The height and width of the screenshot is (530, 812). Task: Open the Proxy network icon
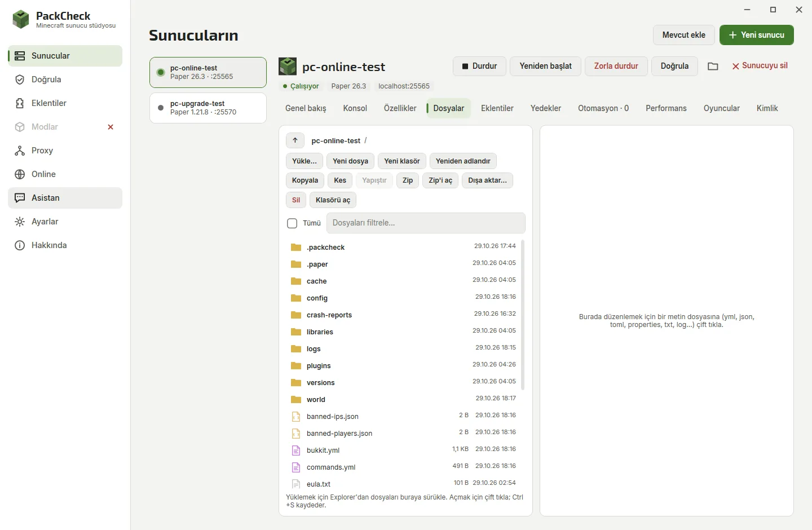(x=20, y=151)
